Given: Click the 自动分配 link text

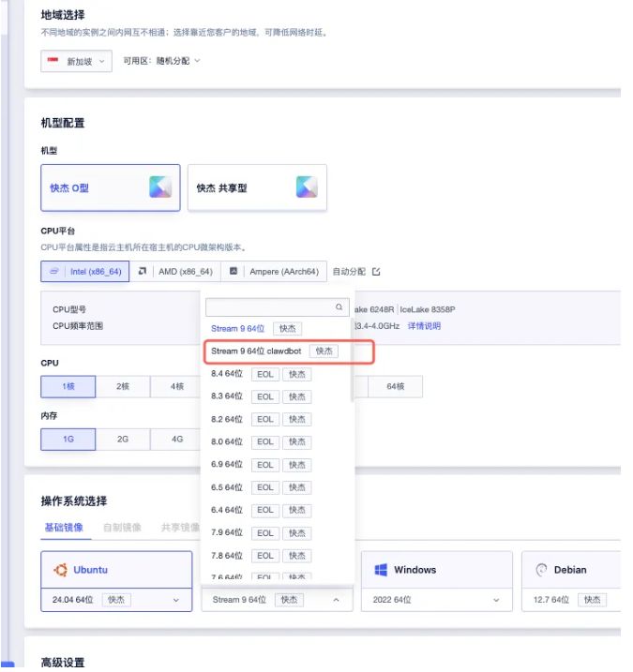Looking at the screenshot, I should pos(349,272).
